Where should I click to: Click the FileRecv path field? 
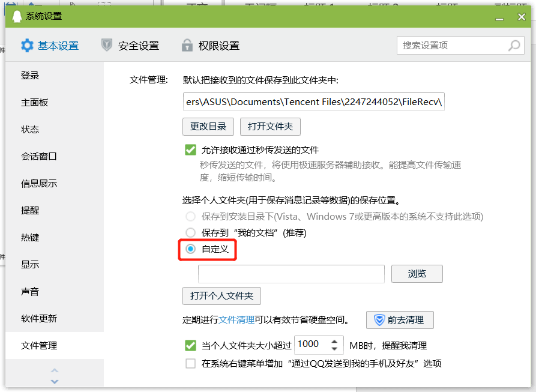[313, 102]
